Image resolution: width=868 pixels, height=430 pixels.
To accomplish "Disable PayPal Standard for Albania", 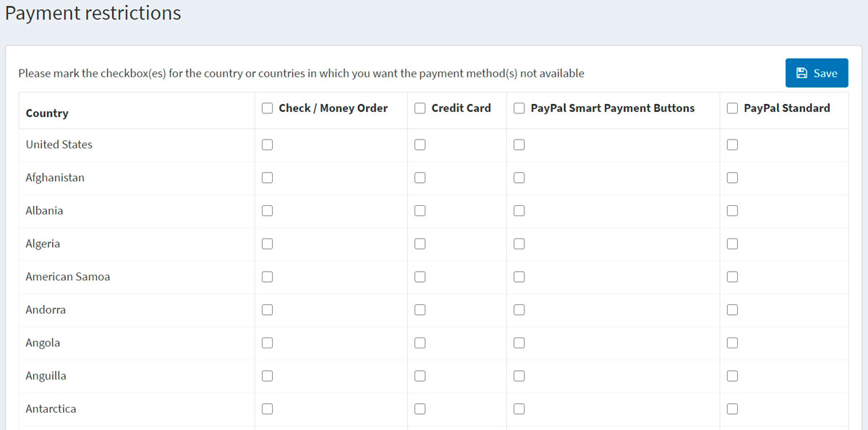I will click(732, 211).
